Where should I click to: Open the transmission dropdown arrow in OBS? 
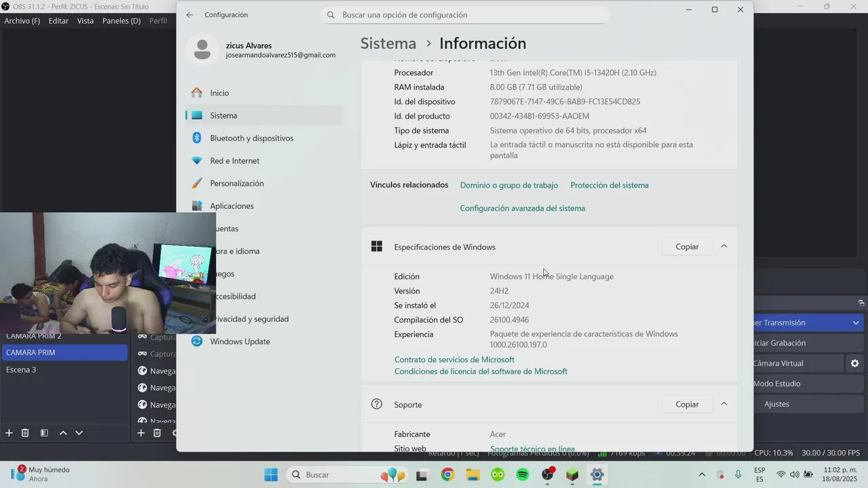[x=856, y=323]
